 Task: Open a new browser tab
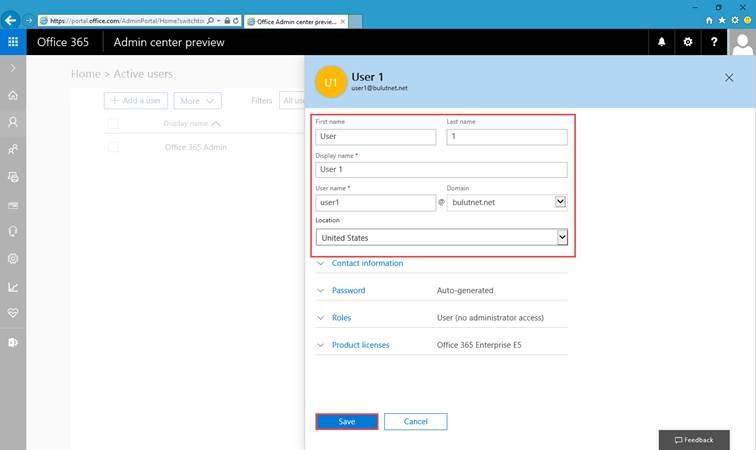tap(355, 22)
